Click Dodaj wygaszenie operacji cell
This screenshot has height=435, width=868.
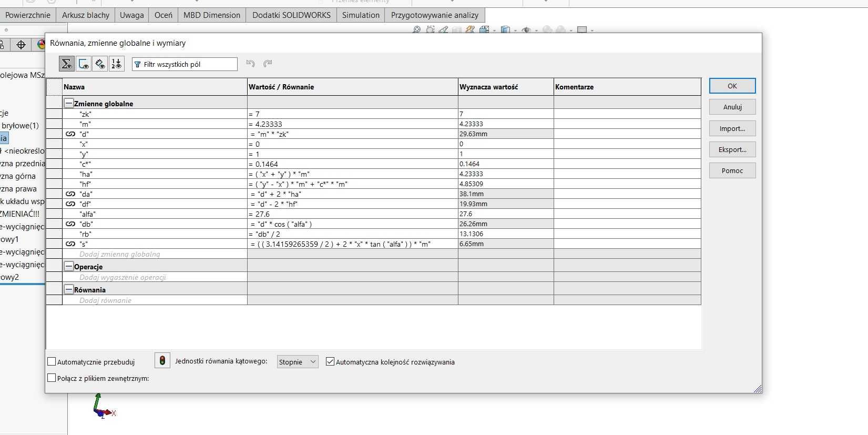[155, 277]
